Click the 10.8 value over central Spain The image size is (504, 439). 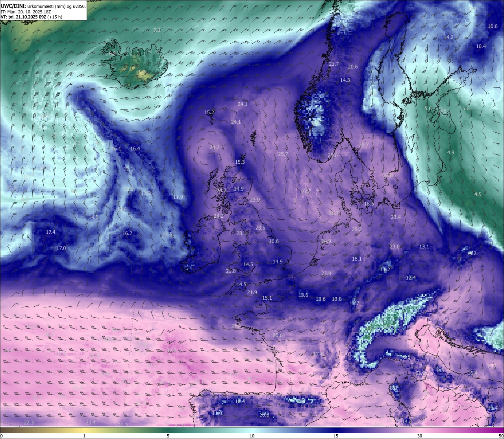(x=264, y=415)
